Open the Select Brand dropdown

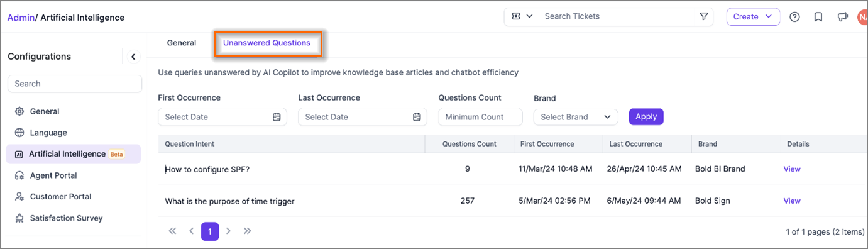tap(575, 117)
